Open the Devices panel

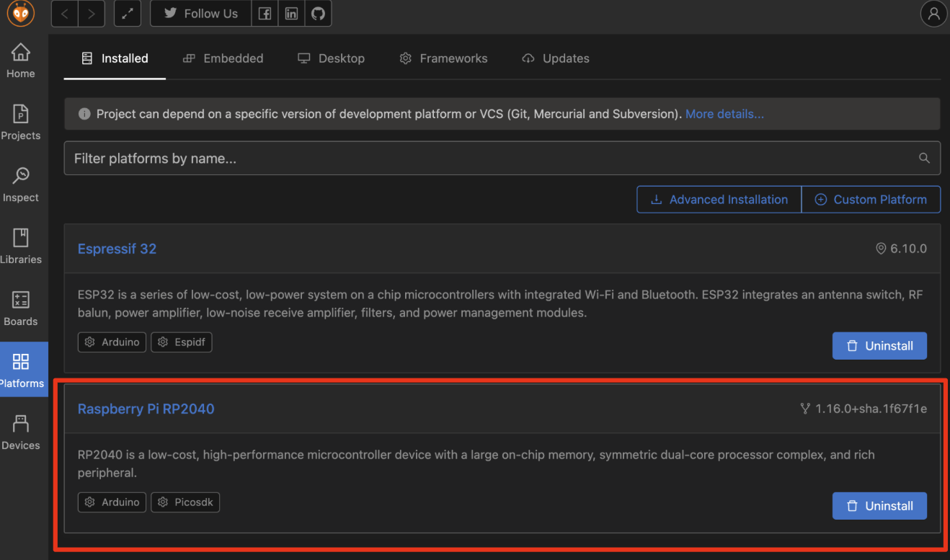20,430
